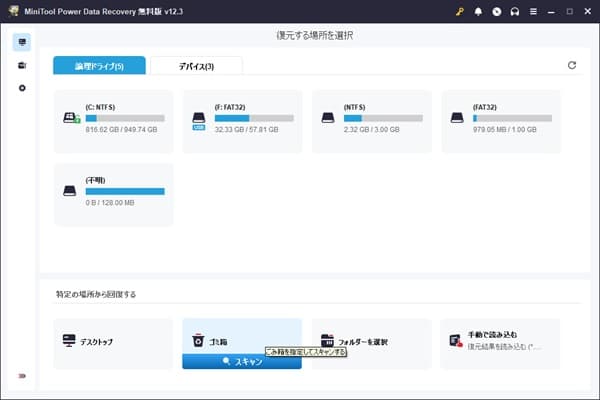Viewport: 600px width, 400px height.
Task: Click the C: drive usage bar
Action: (125, 118)
